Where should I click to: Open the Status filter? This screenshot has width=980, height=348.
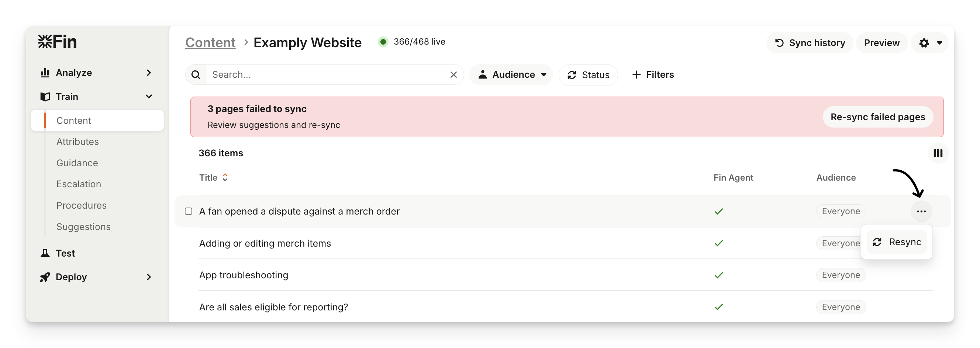pos(588,75)
